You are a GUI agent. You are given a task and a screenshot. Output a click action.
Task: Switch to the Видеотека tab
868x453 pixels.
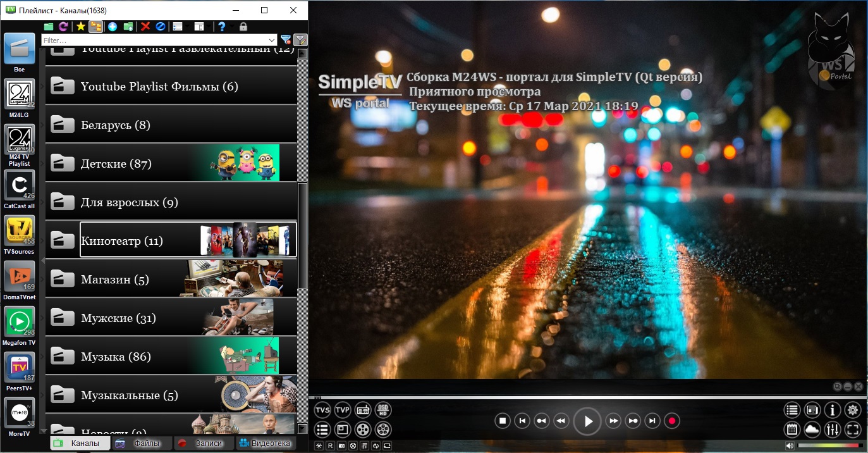tap(266, 444)
